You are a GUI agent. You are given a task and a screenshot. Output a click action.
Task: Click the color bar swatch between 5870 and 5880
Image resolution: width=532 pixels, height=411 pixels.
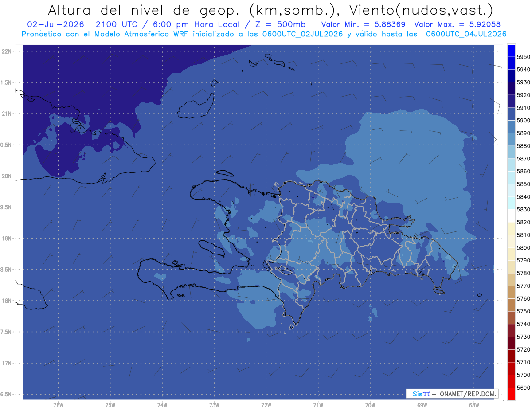[511, 152]
